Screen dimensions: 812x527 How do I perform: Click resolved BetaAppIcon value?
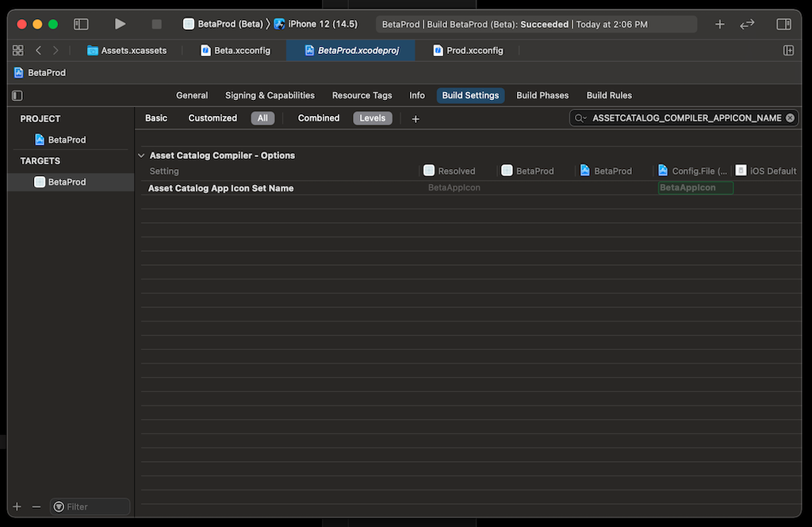coord(454,187)
